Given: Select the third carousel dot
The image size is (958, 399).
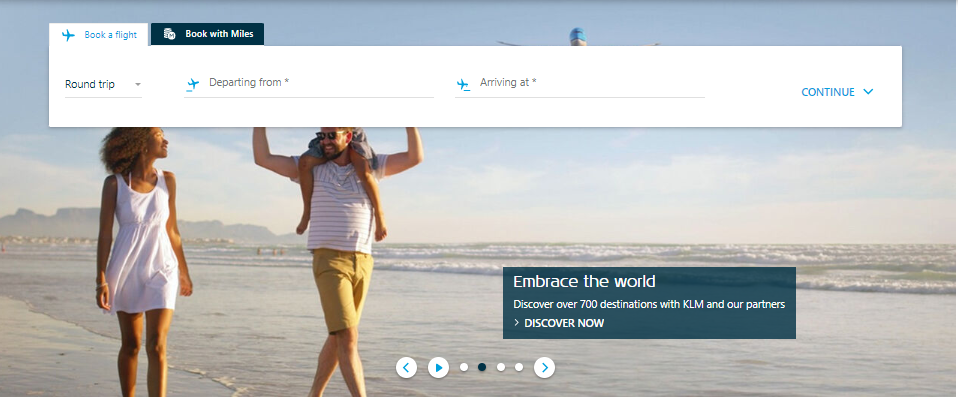Looking at the screenshot, I should [501, 367].
